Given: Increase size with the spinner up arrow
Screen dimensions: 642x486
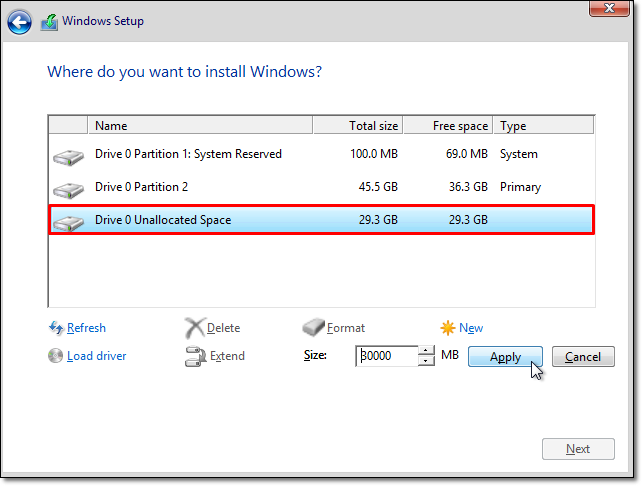Looking at the screenshot, I should [x=426, y=350].
